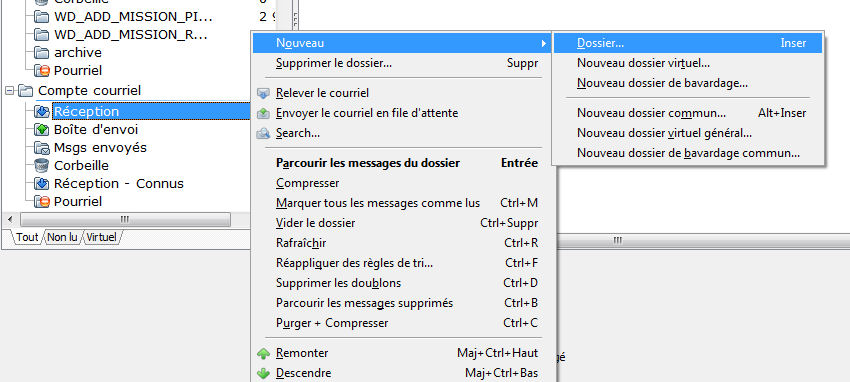Open the Msgs envoyés folder icon
This screenshot has width=850, height=382.
[42, 147]
